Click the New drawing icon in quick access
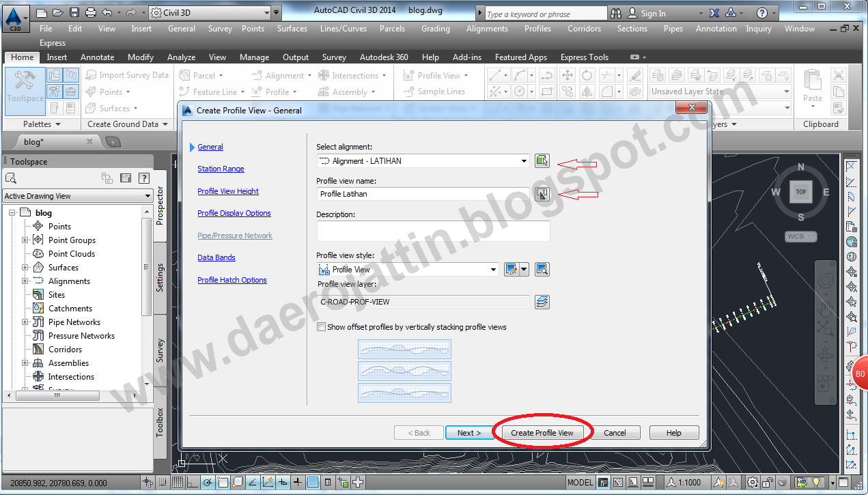Viewport: 868px width, 495px height. click(42, 12)
